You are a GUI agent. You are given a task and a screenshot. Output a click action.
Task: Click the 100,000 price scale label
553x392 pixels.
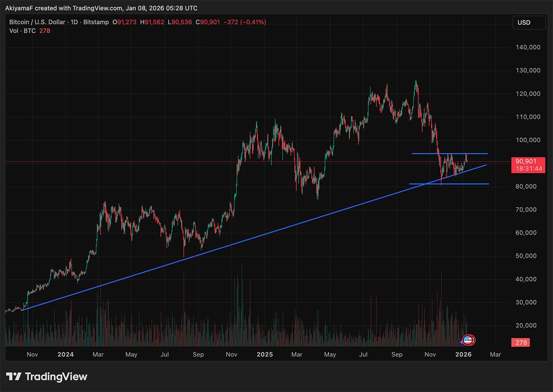click(x=527, y=140)
